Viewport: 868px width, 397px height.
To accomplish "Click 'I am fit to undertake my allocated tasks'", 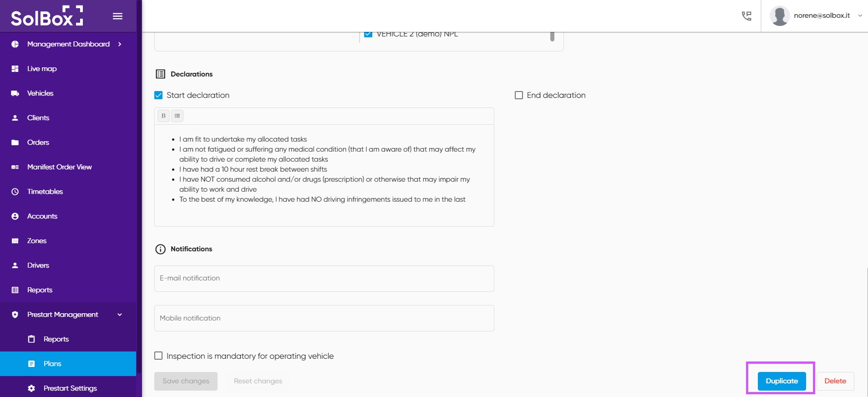I will (243, 139).
